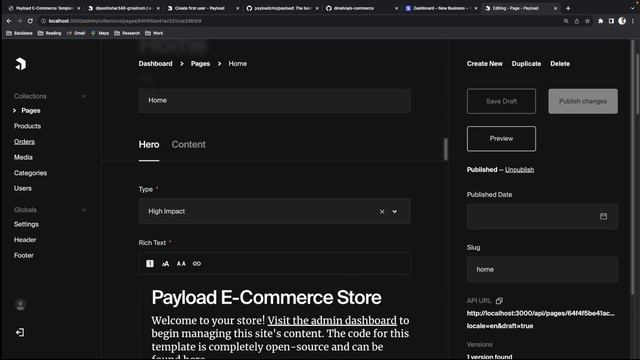Copy the API URL with the copy icon

(x=499, y=301)
